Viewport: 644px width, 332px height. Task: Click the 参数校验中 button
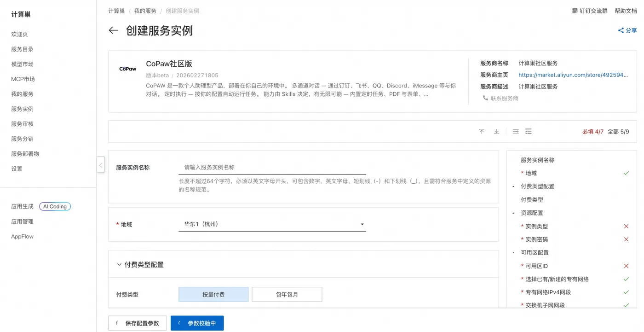[x=197, y=323]
